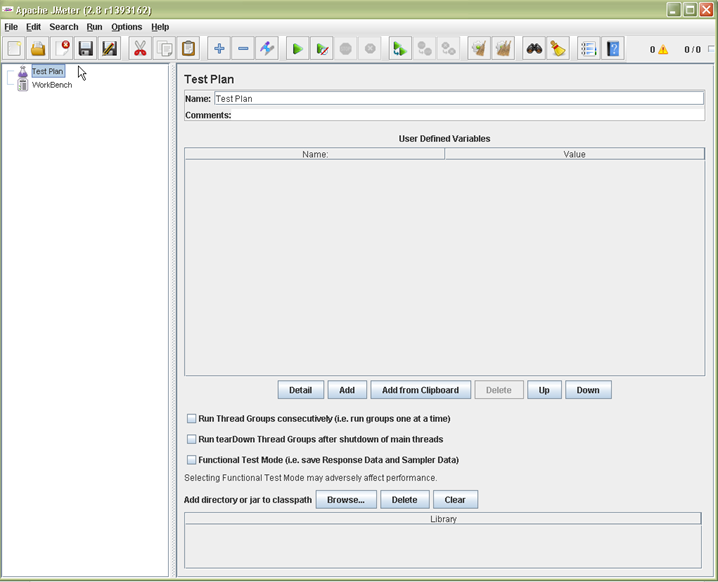Click the Save As toolbar icon
Screen dimensions: 718x582
pyautogui.click(x=109, y=49)
